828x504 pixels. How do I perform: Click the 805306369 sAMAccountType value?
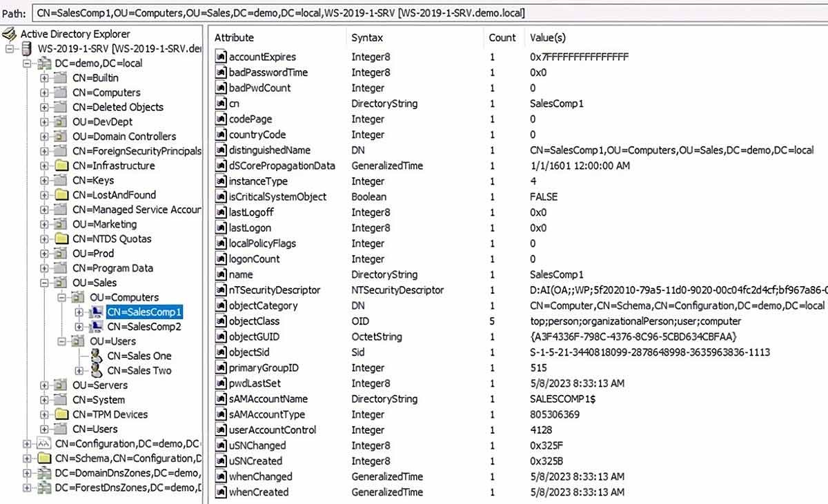(555, 414)
